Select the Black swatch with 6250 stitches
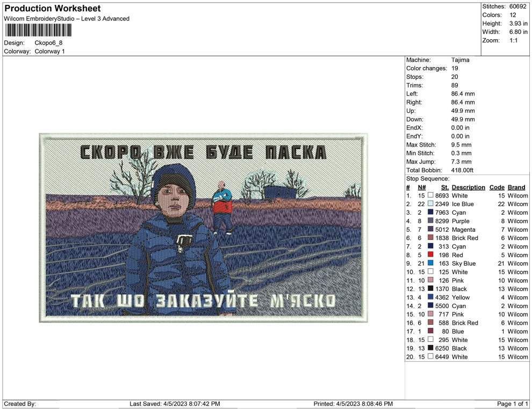This screenshot has width=532, height=409. point(430,348)
